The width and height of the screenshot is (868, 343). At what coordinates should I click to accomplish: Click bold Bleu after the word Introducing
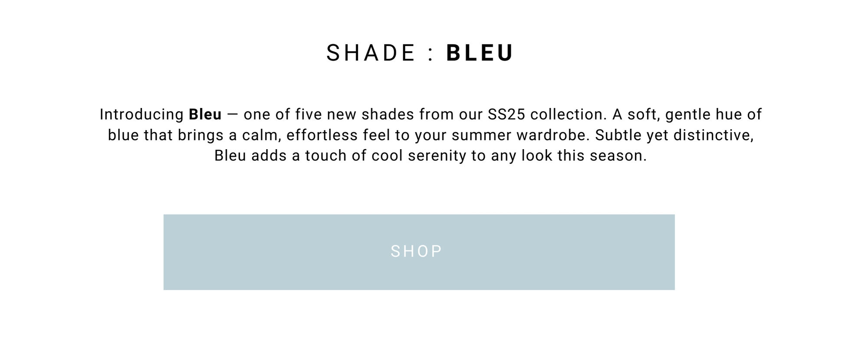click(x=205, y=114)
